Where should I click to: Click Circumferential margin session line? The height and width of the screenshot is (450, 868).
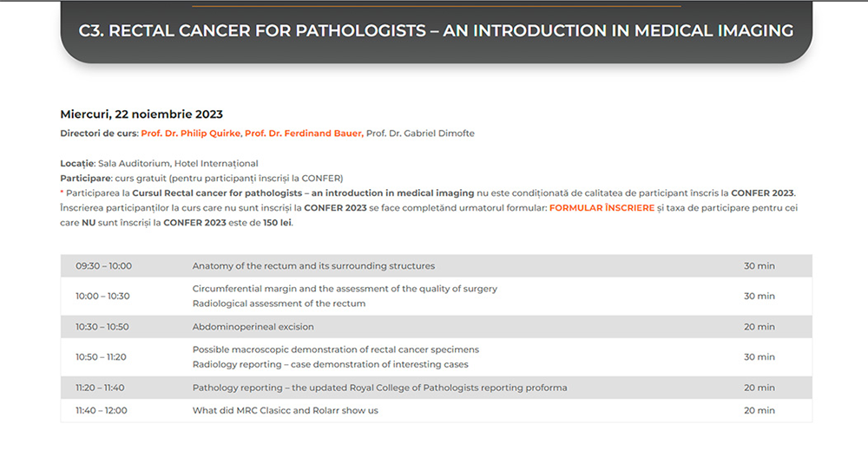345,289
